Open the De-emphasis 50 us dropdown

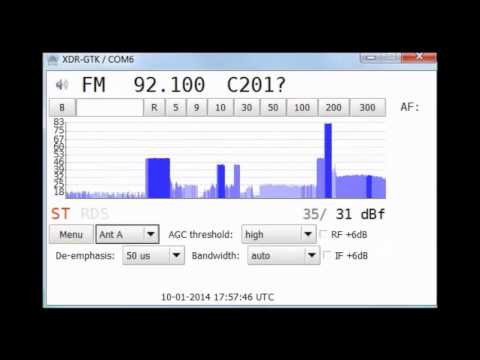tap(153, 256)
